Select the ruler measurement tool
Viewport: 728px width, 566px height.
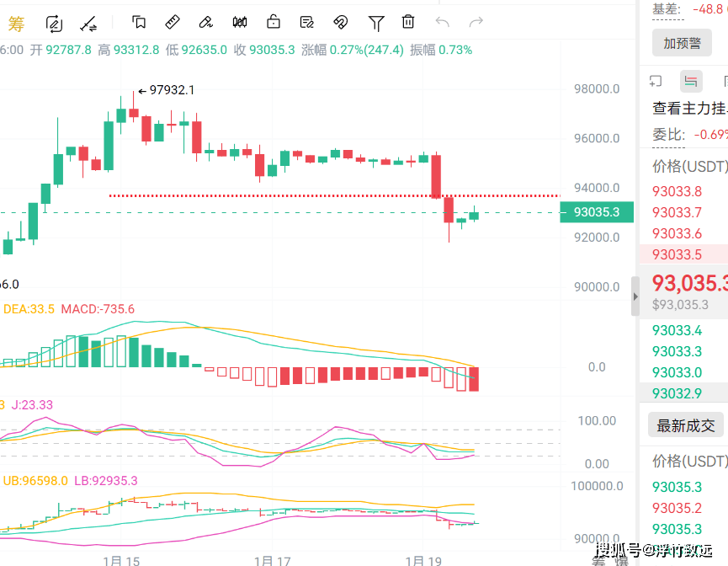[x=172, y=23]
